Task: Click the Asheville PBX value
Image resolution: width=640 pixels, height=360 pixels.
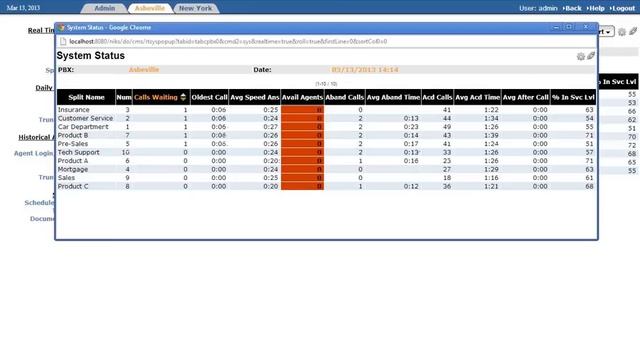Action: point(144,70)
